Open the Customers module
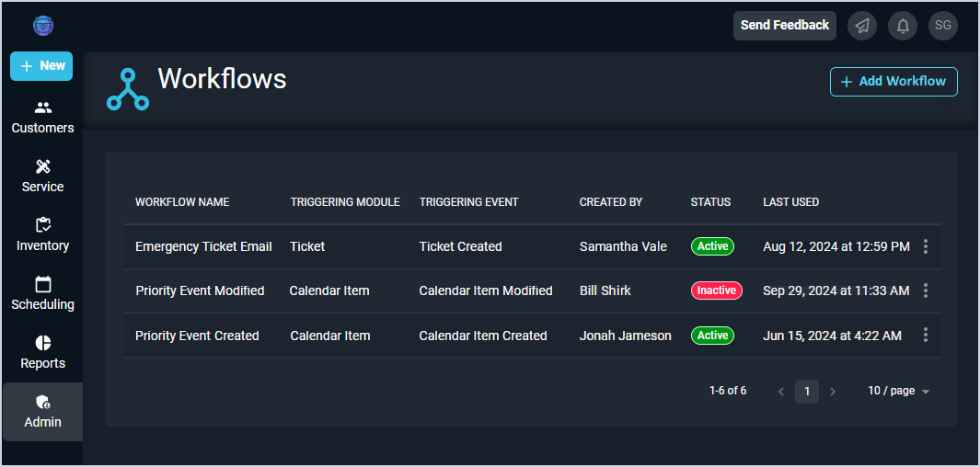The height and width of the screenshot is (467, 980). [x=42, y=117]
